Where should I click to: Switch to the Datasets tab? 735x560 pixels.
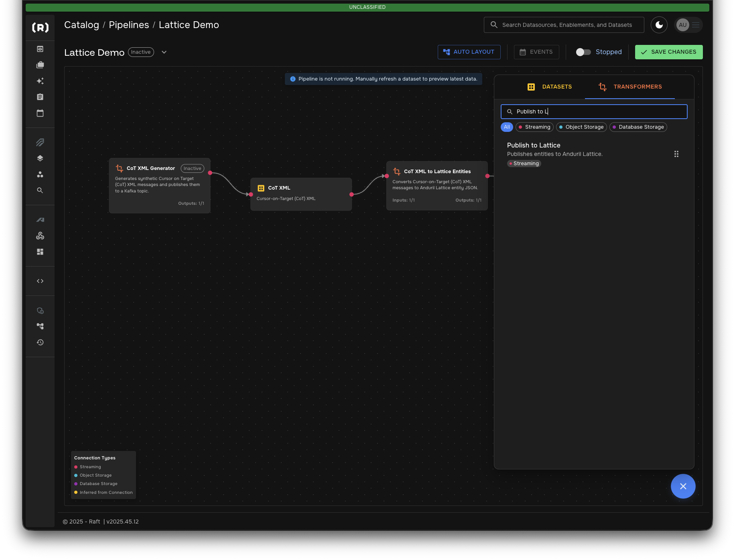(550, 87)
